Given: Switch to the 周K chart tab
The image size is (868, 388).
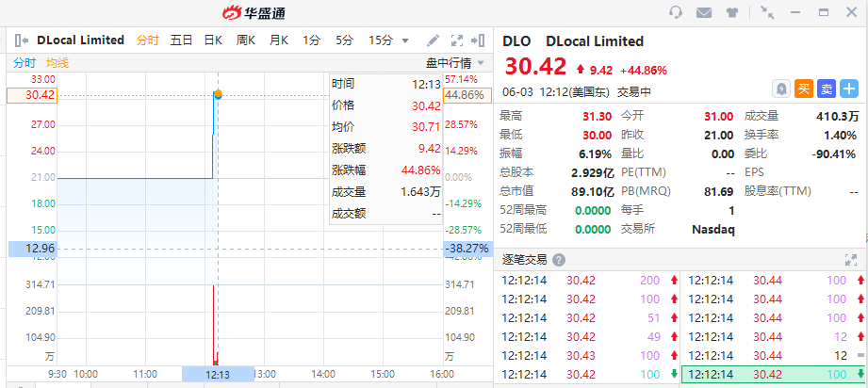Looking at the screenshot, I should tap(246, 40).
